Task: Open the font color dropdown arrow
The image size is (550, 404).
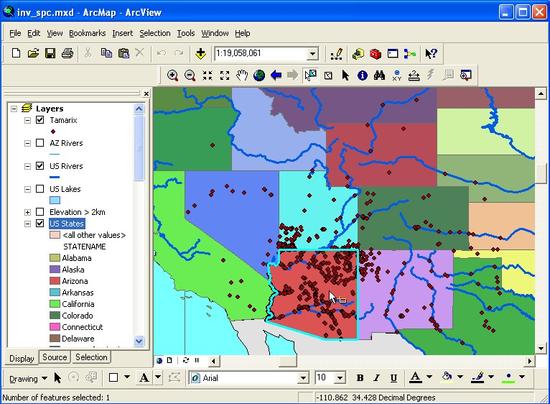Action: click(429, 377)
